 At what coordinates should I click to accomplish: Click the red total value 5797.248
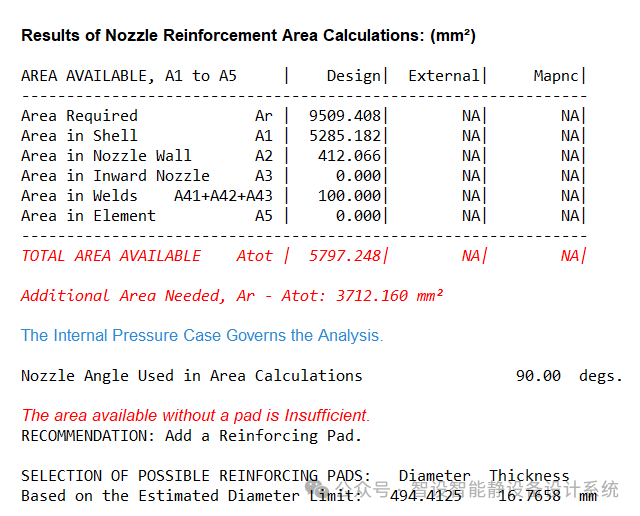[x=344, y=256]
